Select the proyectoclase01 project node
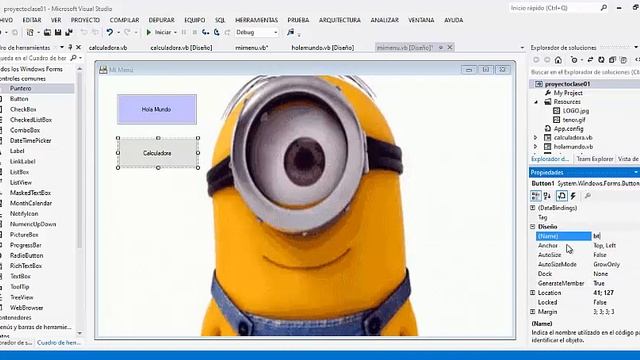Viewport: 640px width, 360px height. 567,84
